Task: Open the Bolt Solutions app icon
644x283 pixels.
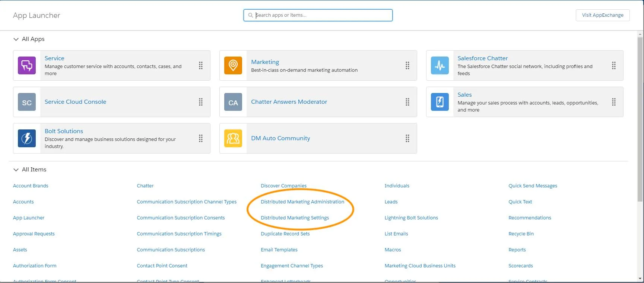Action: click(27, 138)
